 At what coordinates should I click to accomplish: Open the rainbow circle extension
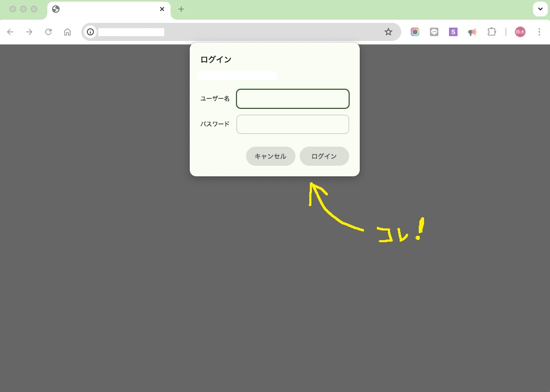pos(415,32)
